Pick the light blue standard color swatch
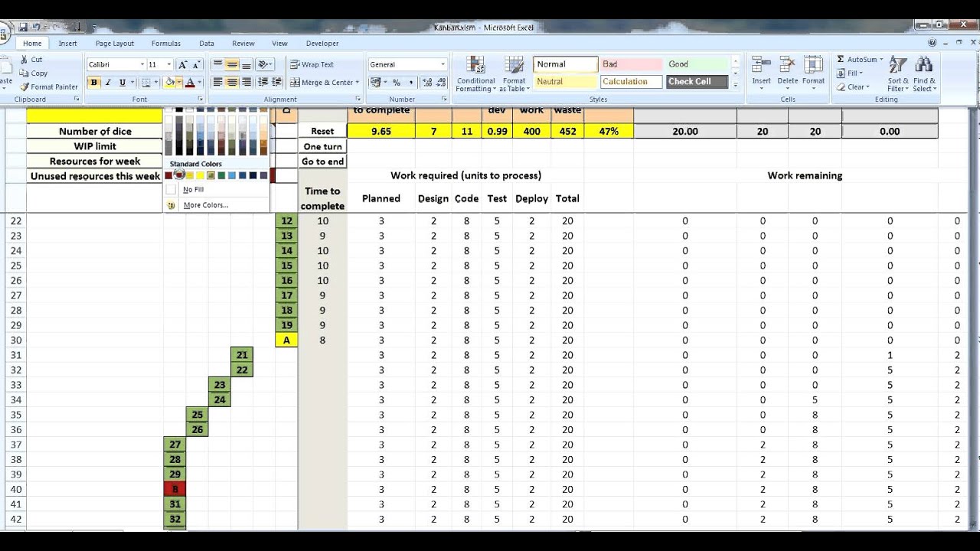 coord(232,175)
